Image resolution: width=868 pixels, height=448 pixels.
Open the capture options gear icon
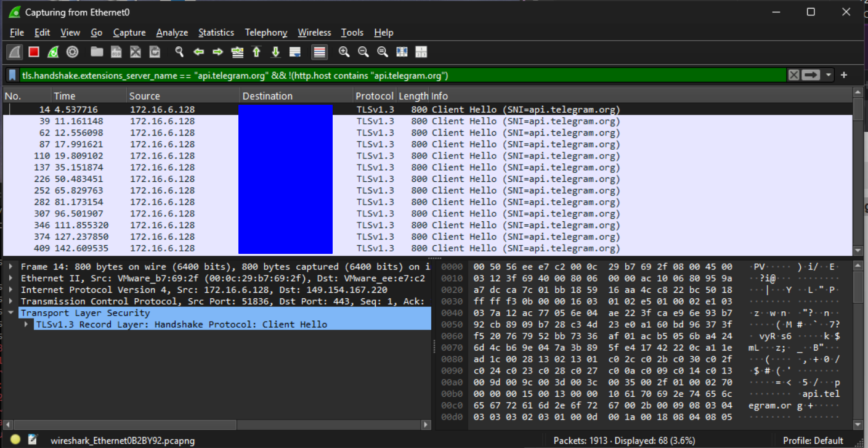[x=72, y=52]
